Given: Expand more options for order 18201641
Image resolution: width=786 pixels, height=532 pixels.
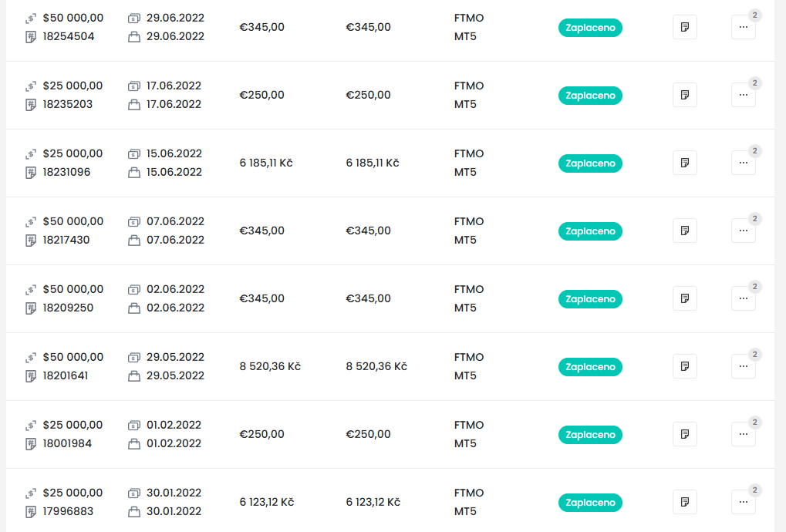Looking at the screenshot, I should [744, 367].
